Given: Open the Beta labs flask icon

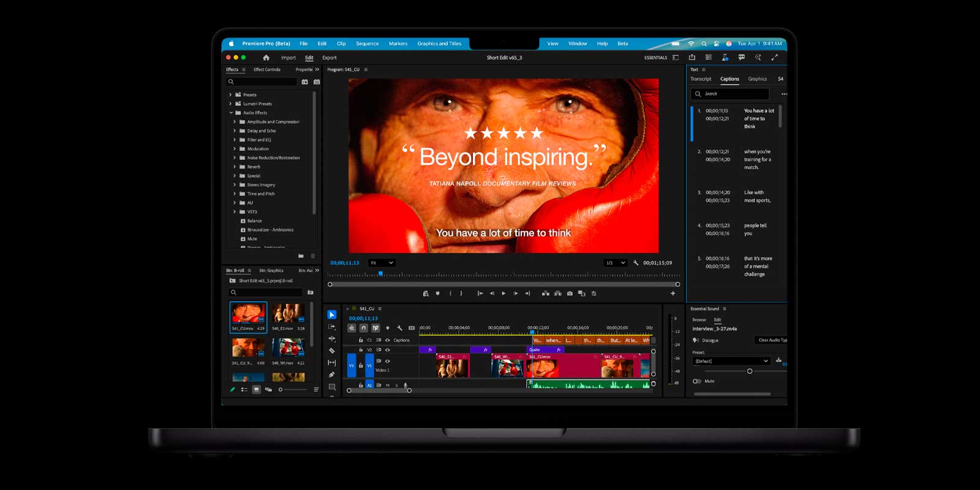Looking at the screenshot, I should (725, 58).
